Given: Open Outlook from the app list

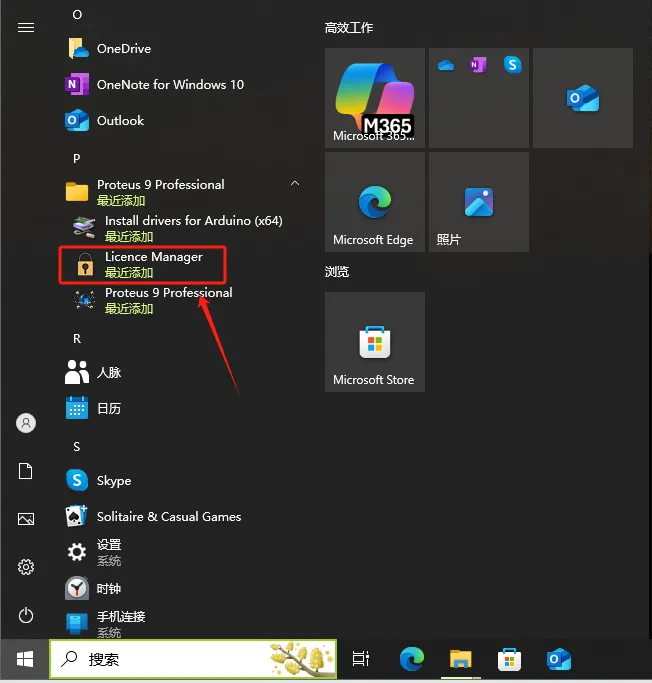Looking at the screenshot, I should pyautogui.click(x=182, y=121).
